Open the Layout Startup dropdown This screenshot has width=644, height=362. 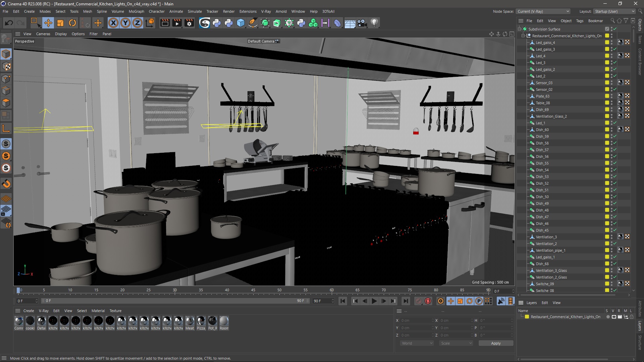(x=614, y=11)
